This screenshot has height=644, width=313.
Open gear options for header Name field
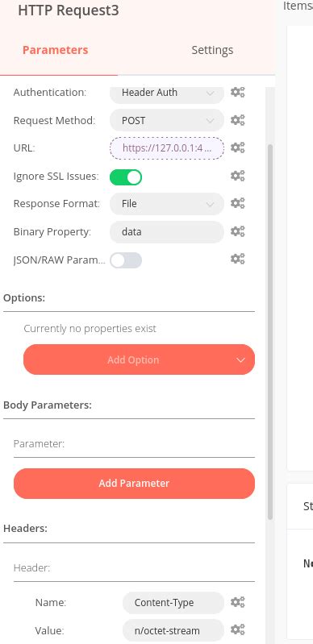(237, 602)
